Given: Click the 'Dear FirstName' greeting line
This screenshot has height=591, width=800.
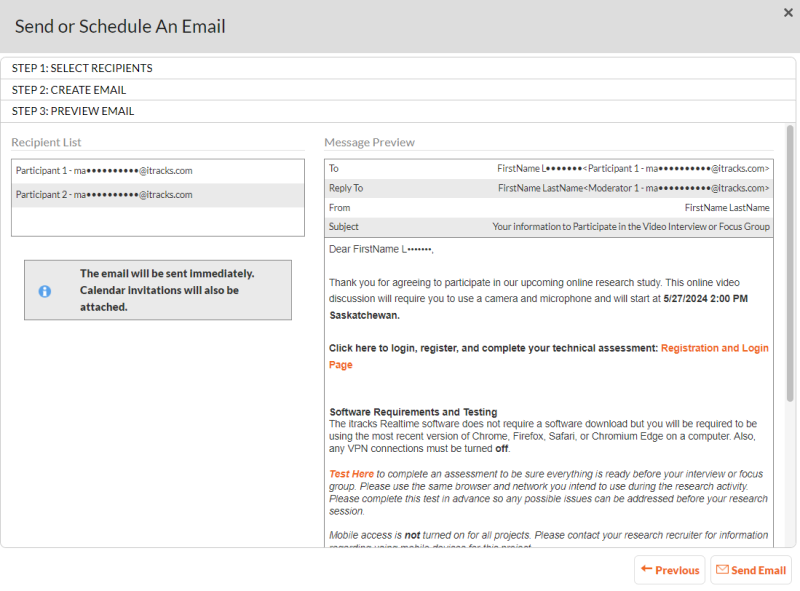Looking at the screenshot, I should coord(381,250).
